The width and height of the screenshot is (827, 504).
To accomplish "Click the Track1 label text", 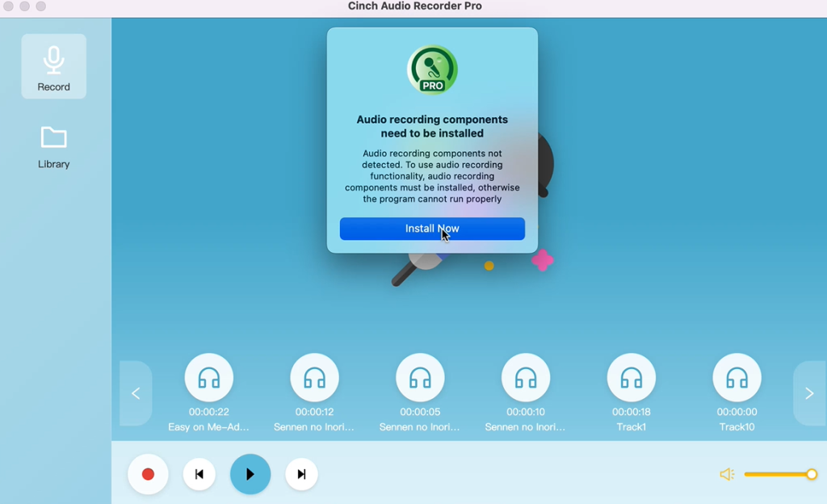I will click(632, 426).
